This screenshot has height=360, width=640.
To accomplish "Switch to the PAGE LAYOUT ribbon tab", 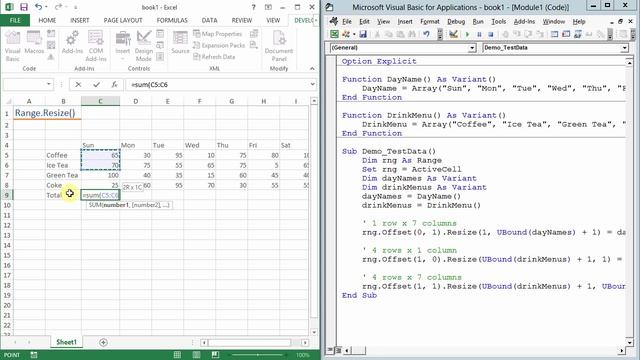I will pos(123,20).
